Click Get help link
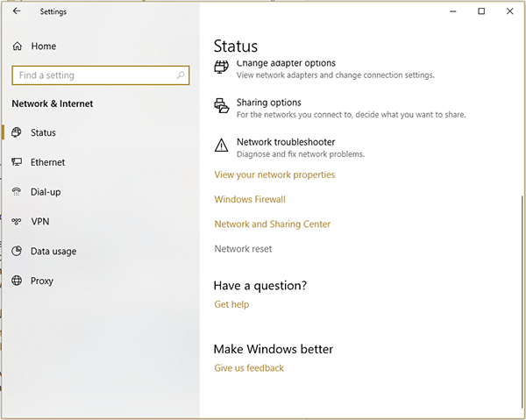The width and height of the screenshot is (526, 420). [x=231, y=304]
